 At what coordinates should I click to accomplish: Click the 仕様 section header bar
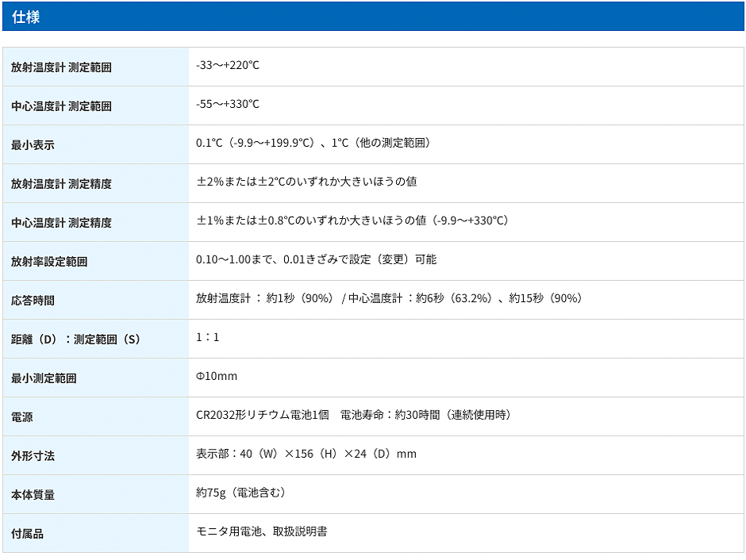pos(373,17)
